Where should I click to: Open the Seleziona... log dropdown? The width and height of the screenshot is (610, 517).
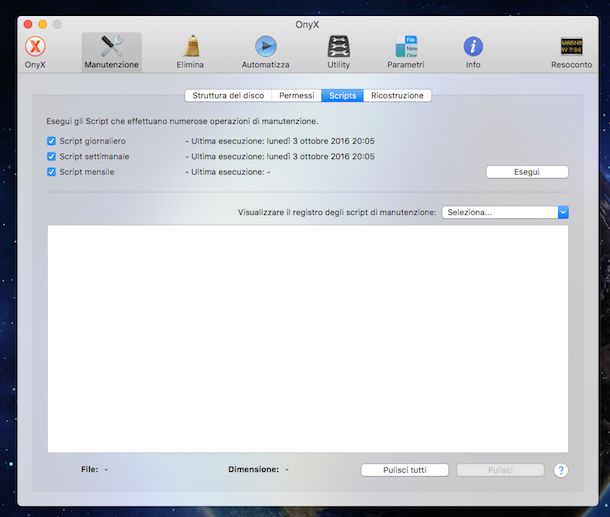pos(505,212)
